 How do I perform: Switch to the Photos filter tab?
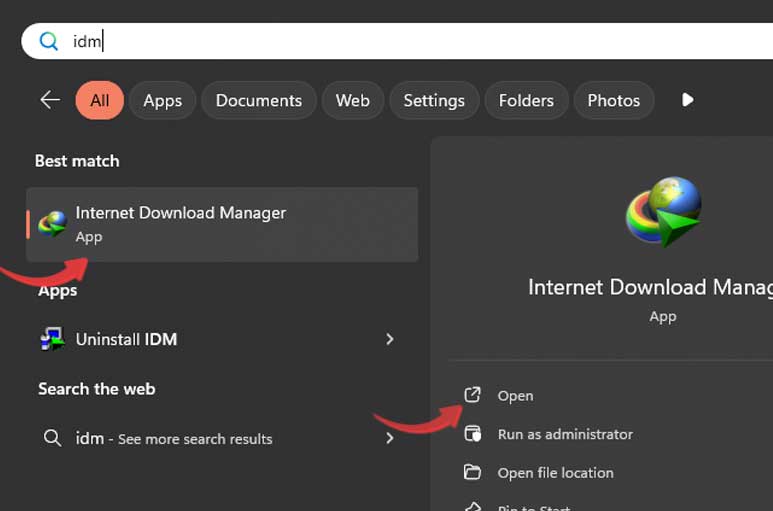[614, 101]
